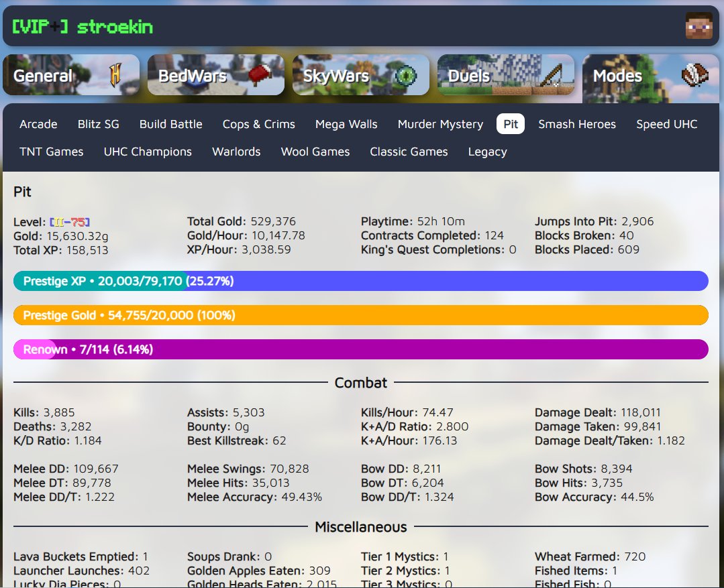
Task: Switch to the Blitz SG tab
Action: (x=99, y=124)
